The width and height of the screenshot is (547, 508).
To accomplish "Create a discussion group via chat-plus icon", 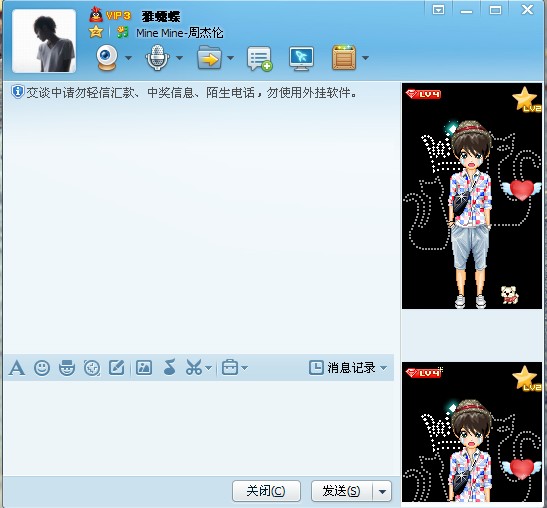I will [260, 59].
